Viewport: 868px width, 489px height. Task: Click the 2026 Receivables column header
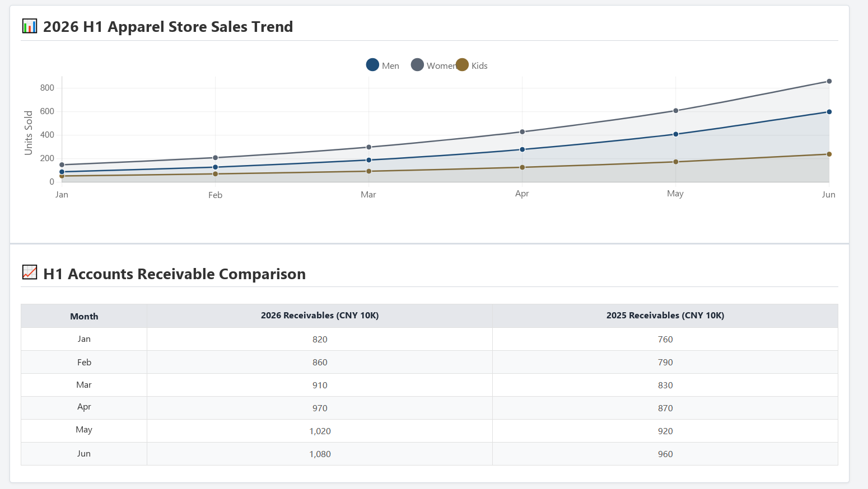320,316
